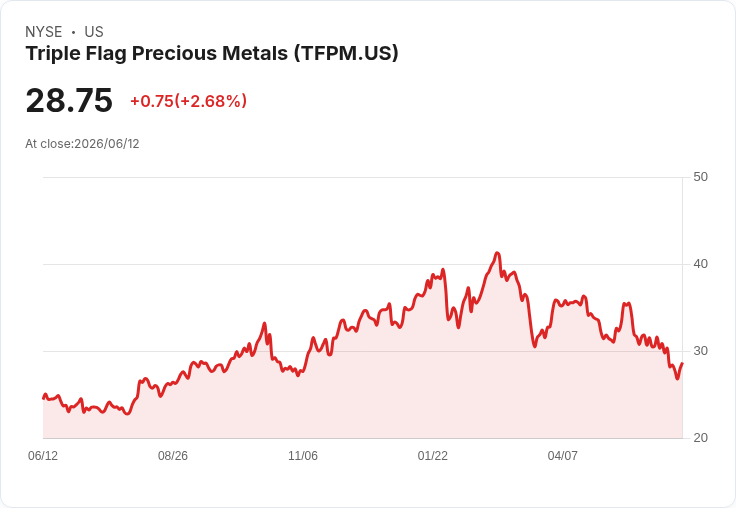Click the shaded area under the price line

click(x=363, y=404)
